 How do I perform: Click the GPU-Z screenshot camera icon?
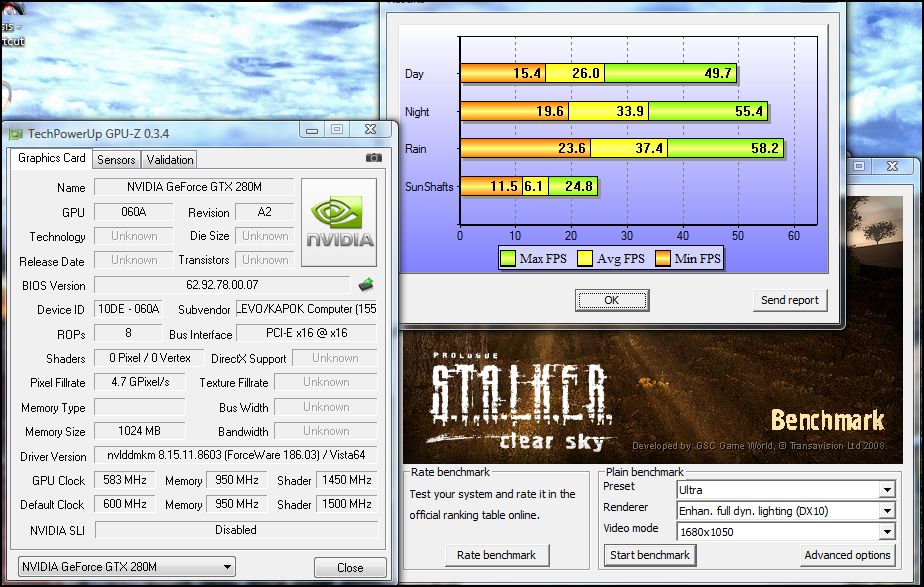pyautogui.click(x=374, y=157)
